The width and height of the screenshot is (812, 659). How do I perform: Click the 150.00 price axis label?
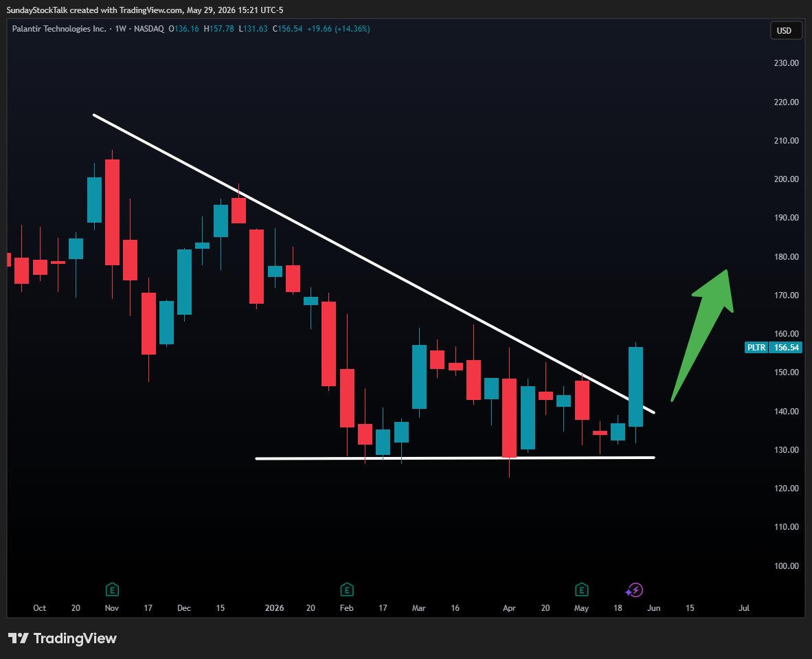[786, 372]
